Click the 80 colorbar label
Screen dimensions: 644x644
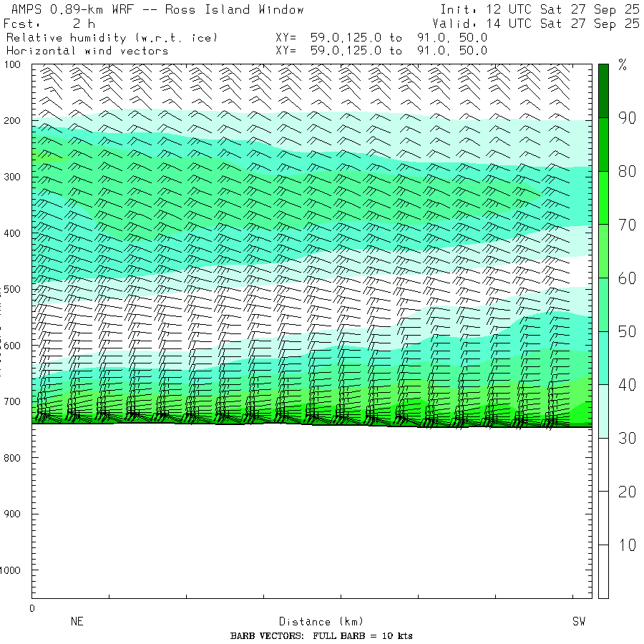[x=627, y=171]
